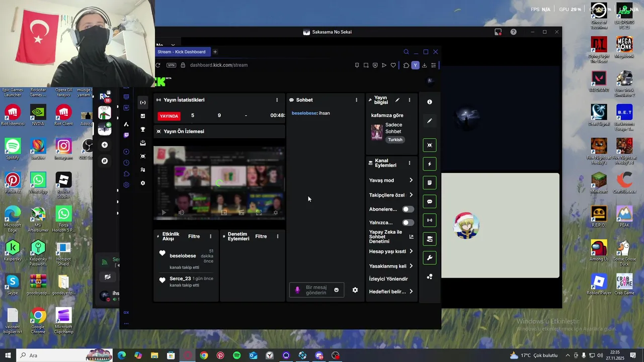
Task: Click Filtre in Denetim Eylemleri panel
Action: pyautogui.click(x=261, y=236)
